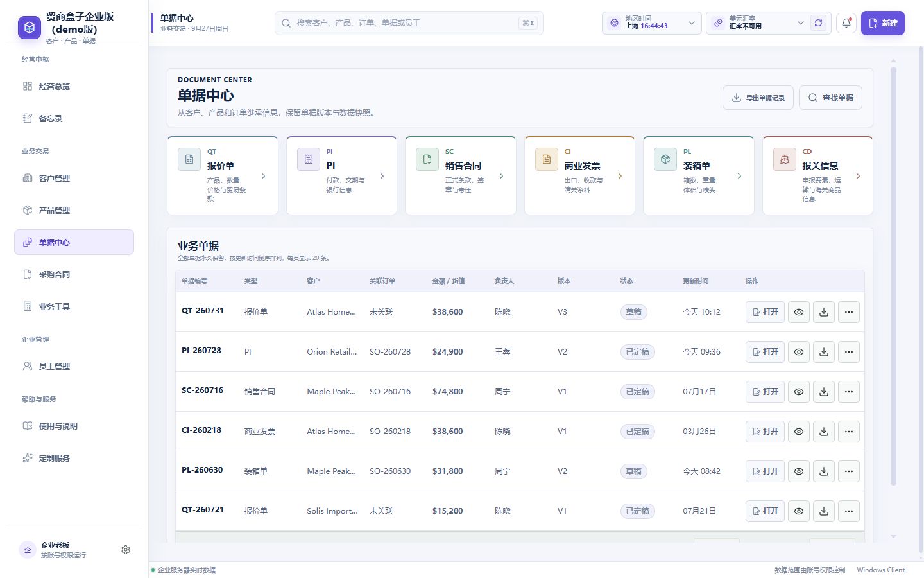Click the notification bell icon
This screenshot has height=578, width=924.
click(846, 23)
